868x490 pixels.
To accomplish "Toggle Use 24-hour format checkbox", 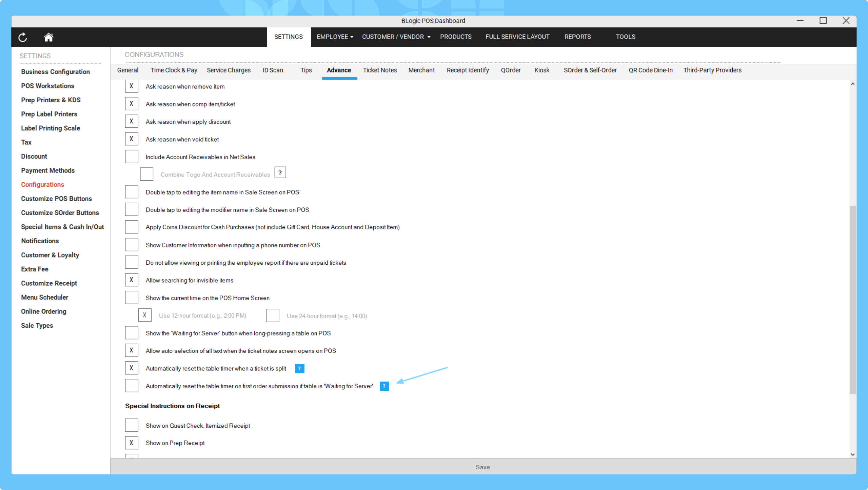I will 273,315.
